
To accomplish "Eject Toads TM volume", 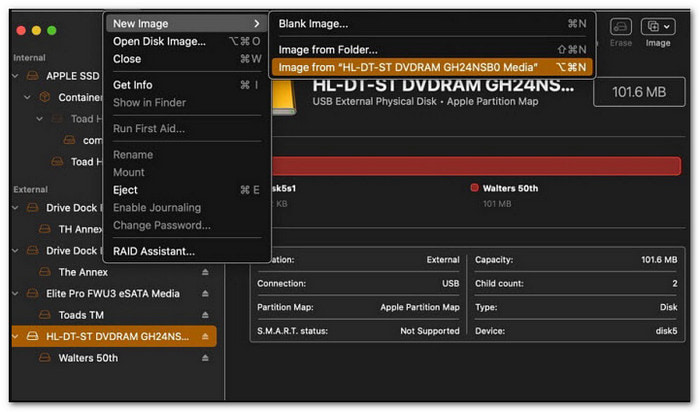I will tap(205, 315).
